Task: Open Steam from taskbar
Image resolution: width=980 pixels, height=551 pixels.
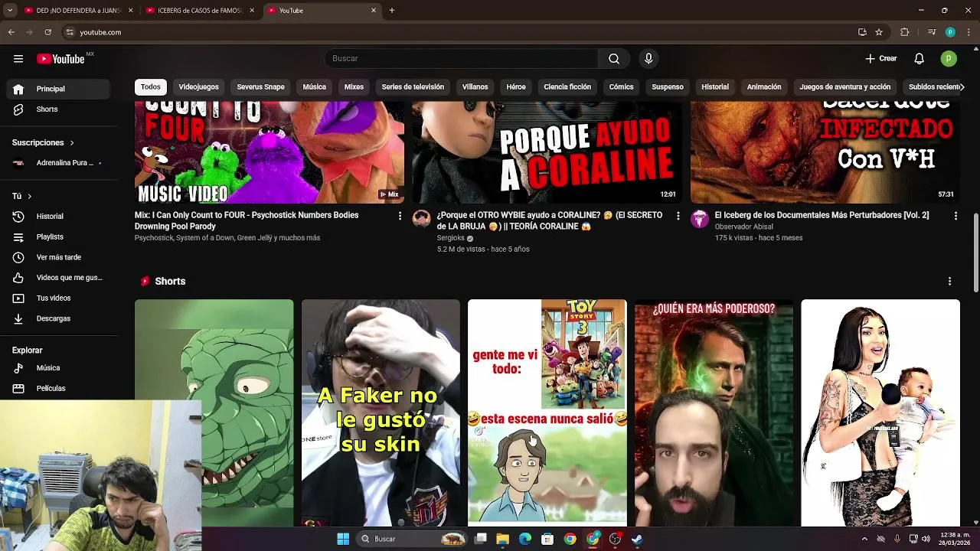Action: (637, 539)
